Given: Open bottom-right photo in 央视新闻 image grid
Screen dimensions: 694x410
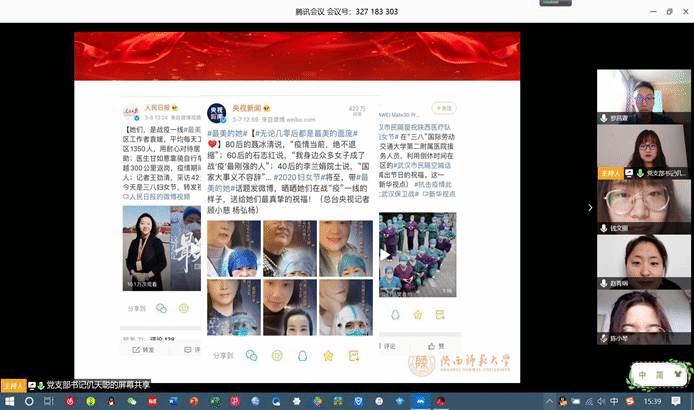Looking at the screenshot, I should click(346, 307).
